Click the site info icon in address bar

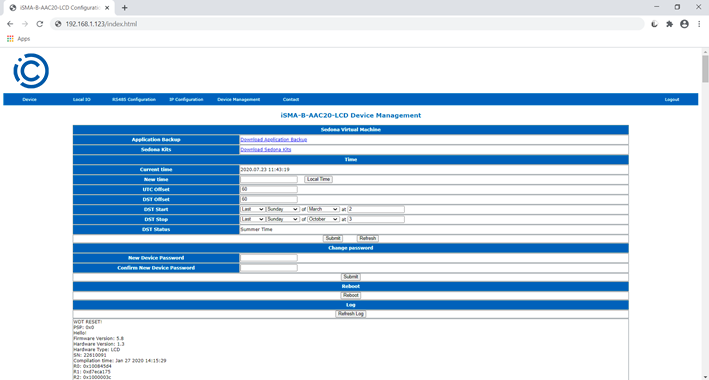pyautogui.click(x=58, y=24)
